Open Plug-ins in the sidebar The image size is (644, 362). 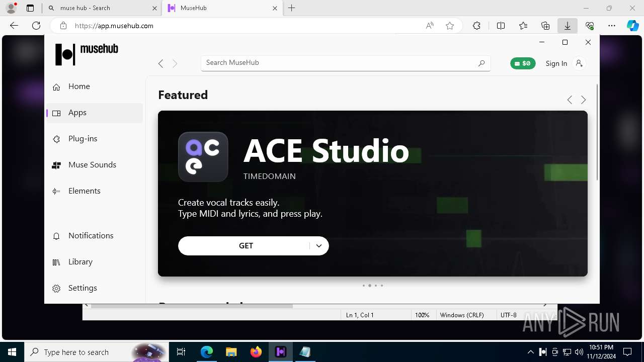click(94, 139)
